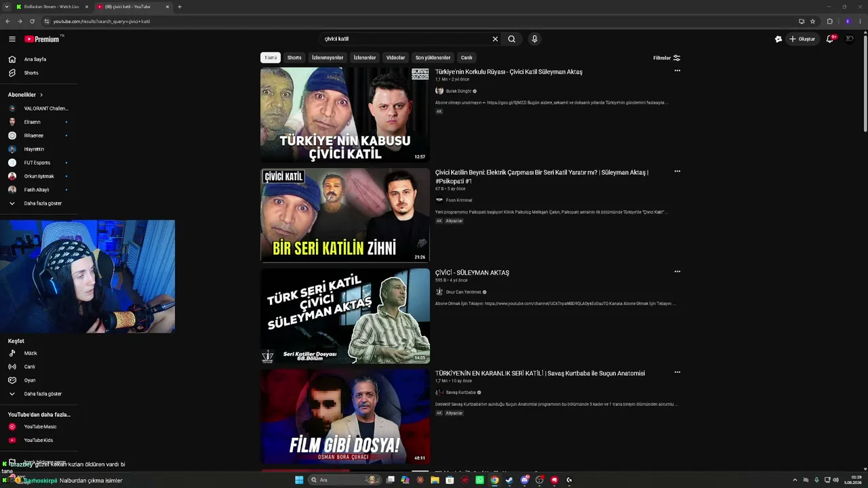Select the İzlenmeyenler filter chip
The image size is (868, 488).
[328, 58]
